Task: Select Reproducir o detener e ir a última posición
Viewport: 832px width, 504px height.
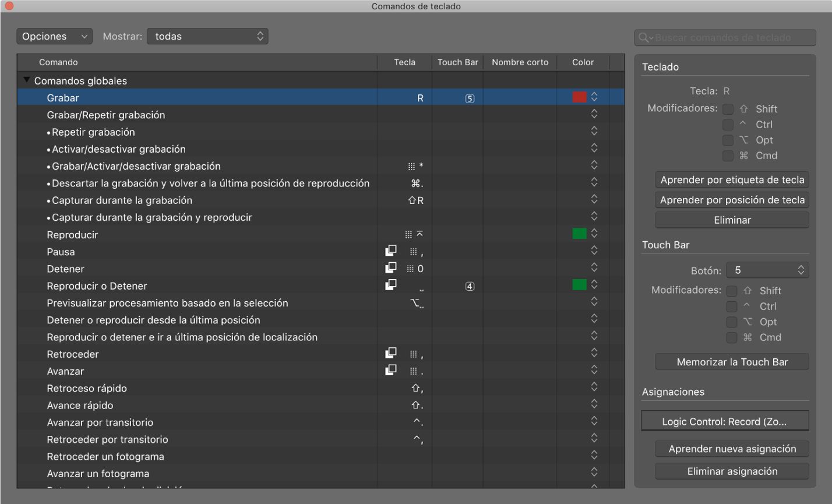Action: (320, 337)
